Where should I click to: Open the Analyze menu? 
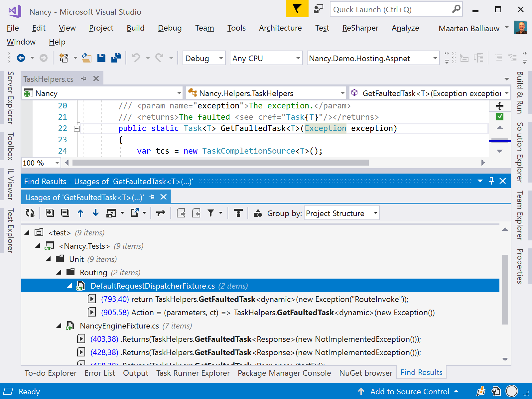point(405,28)
